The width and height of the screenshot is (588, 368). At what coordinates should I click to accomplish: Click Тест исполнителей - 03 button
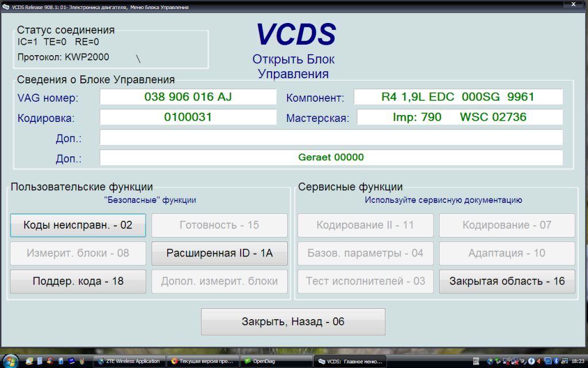pyautogui.click(x=365, y=281)
